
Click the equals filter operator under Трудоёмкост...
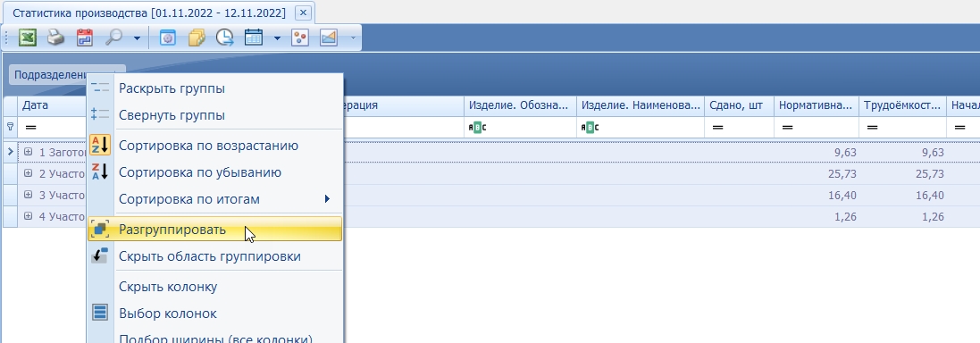point(873,128)
